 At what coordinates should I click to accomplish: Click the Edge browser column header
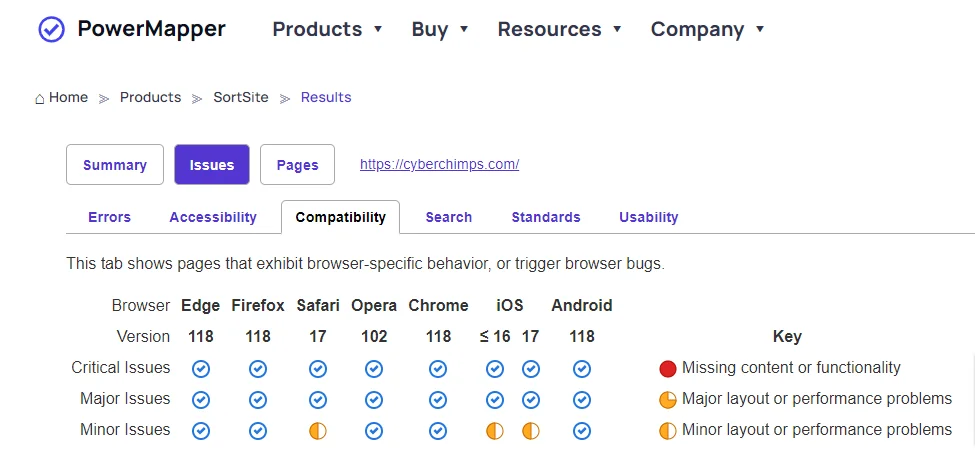pos(201,306)
